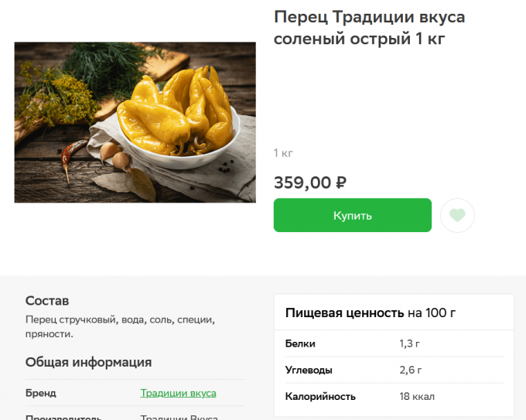Select the Общая информация heading
Viewport: 526px width, 420px height.
[88, 362]
